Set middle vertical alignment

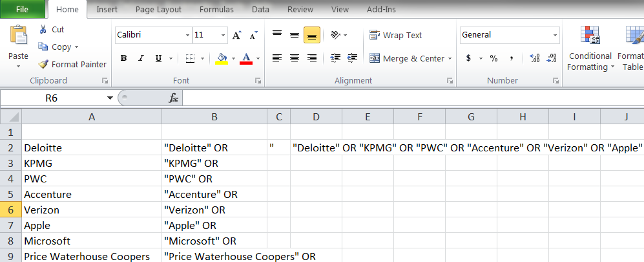point(295,36)
